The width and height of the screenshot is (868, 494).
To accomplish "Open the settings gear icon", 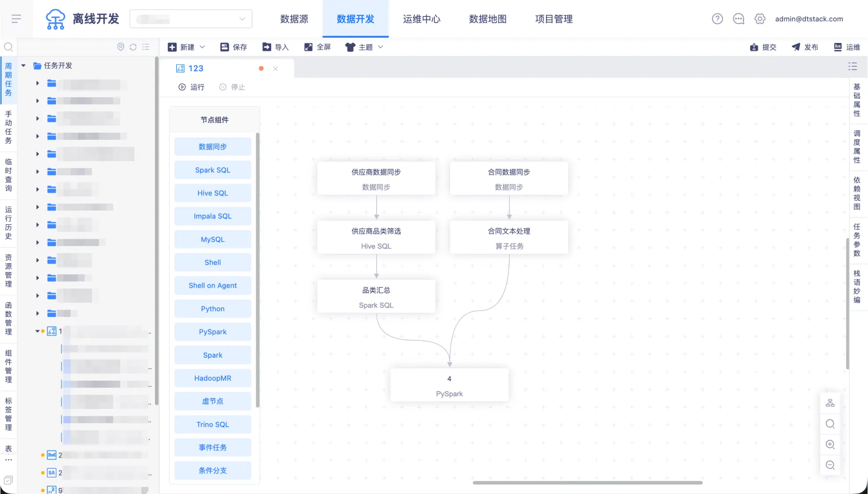I will click(760, 19).
